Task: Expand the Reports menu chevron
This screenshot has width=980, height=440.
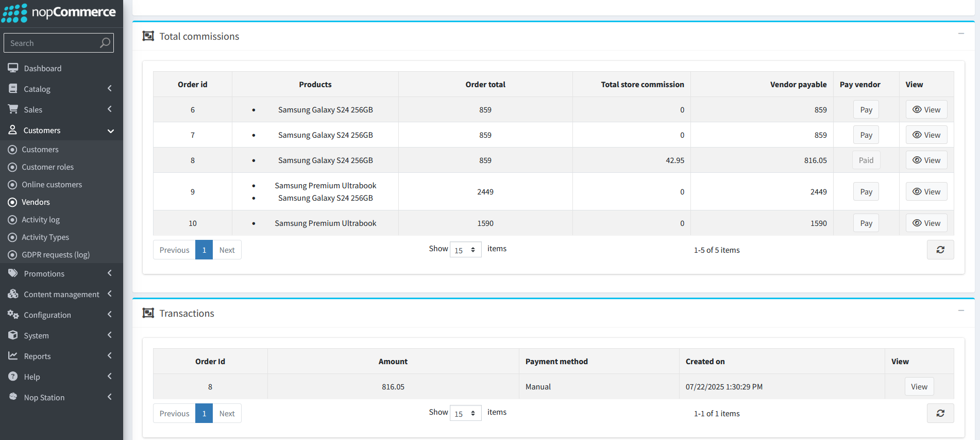Action: [110, 355]
